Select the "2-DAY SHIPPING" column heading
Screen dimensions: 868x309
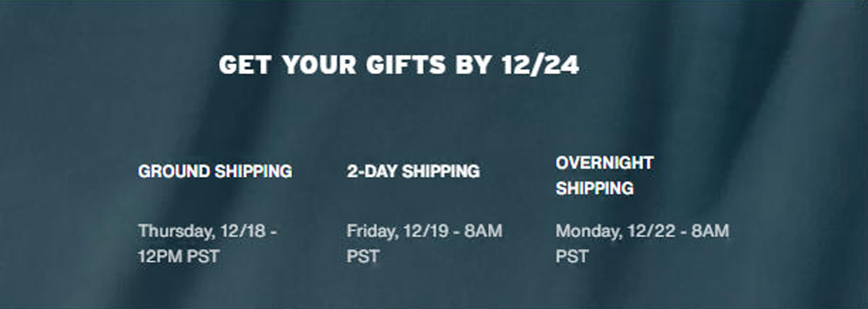pos(413,171)
